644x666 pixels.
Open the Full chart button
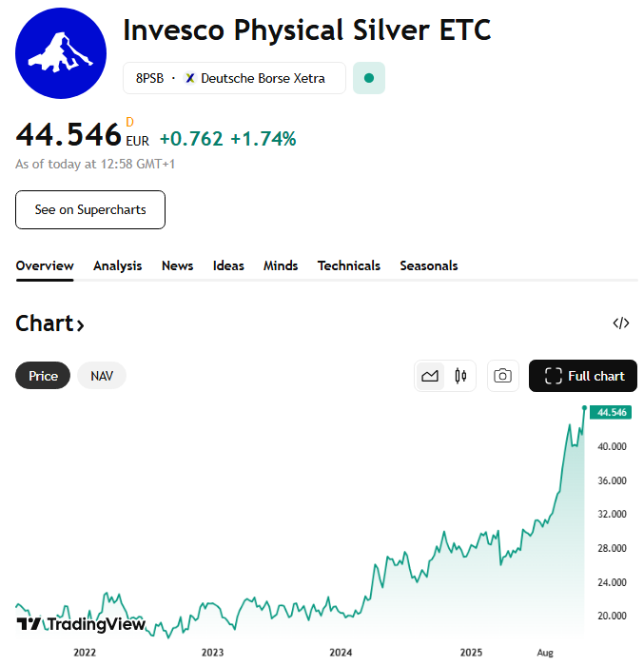[x=583, y=376]
